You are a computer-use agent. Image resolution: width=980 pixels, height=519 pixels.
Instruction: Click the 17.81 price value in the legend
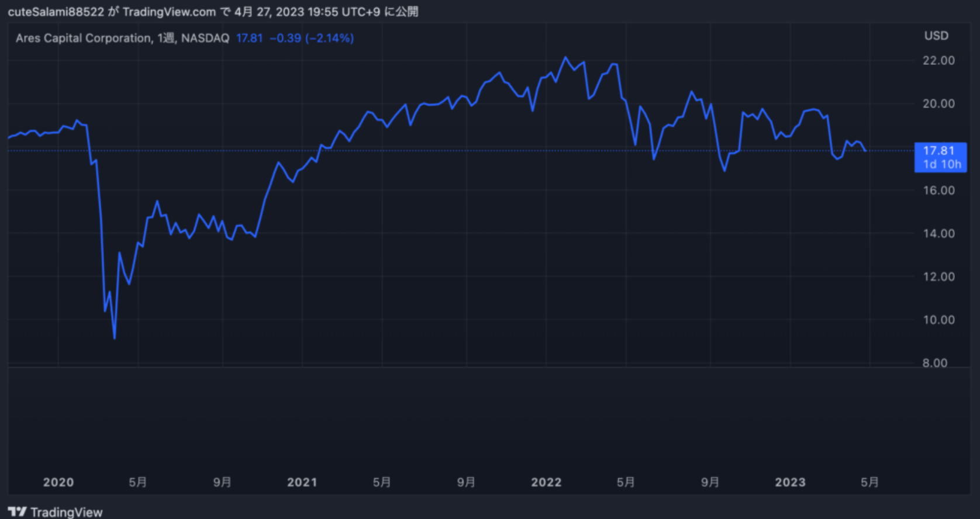click(250, 38)
